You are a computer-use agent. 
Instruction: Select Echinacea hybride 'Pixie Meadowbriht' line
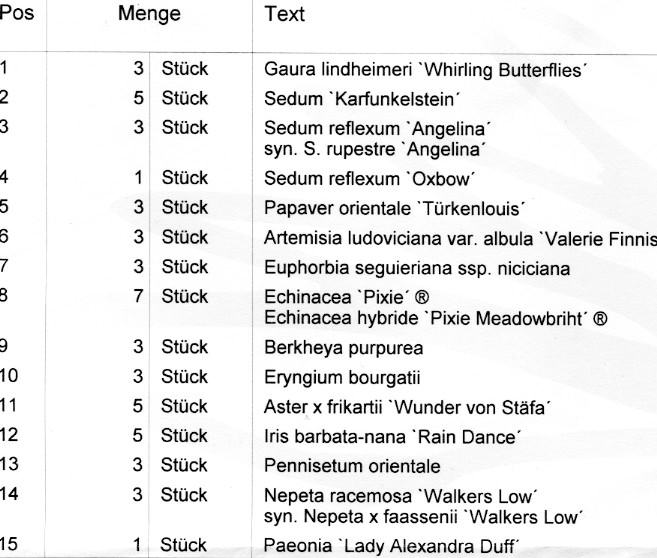436,318
